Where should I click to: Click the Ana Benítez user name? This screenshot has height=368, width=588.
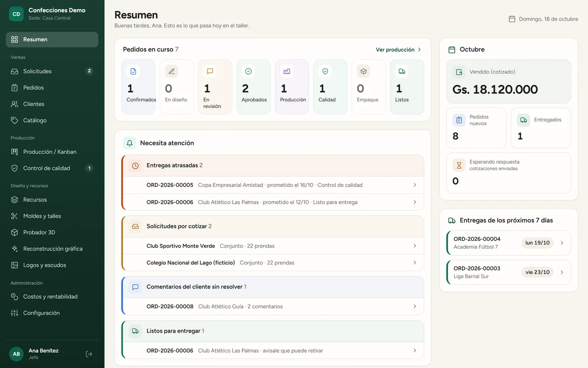point(44,351)
